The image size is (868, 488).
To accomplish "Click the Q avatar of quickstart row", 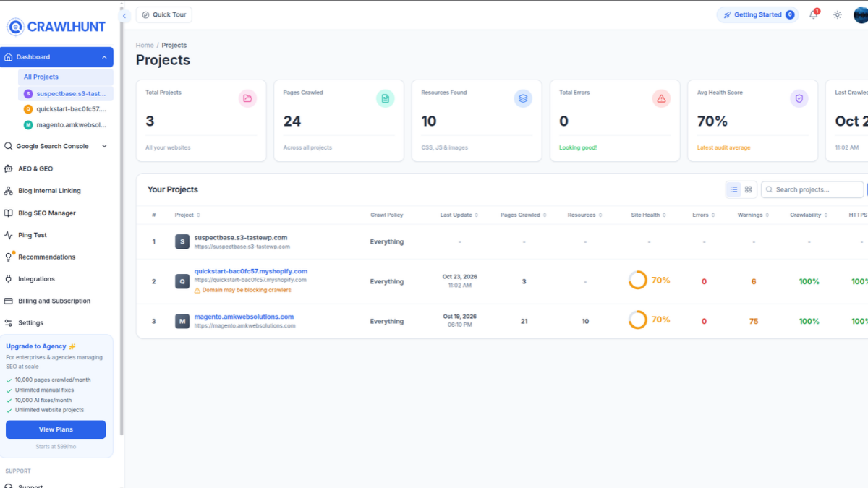I will [x=182, y=281].
